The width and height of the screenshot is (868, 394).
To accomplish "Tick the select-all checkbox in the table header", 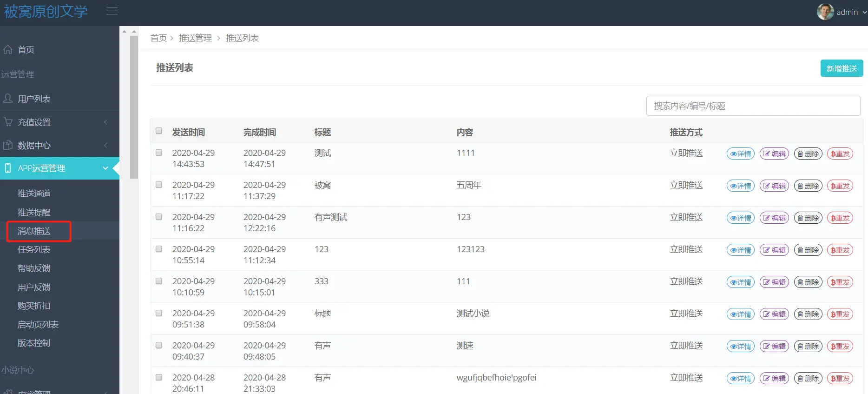I will [x=159, y=131].
